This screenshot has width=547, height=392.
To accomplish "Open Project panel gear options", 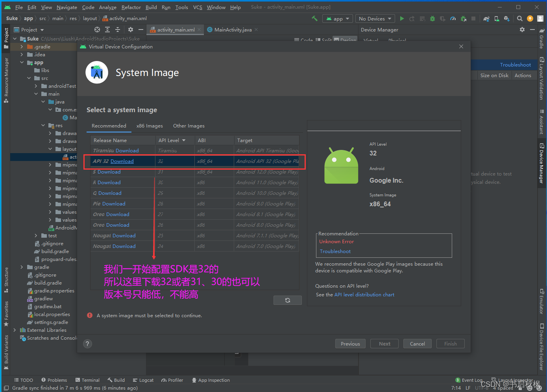I will [x=131, y=30].
